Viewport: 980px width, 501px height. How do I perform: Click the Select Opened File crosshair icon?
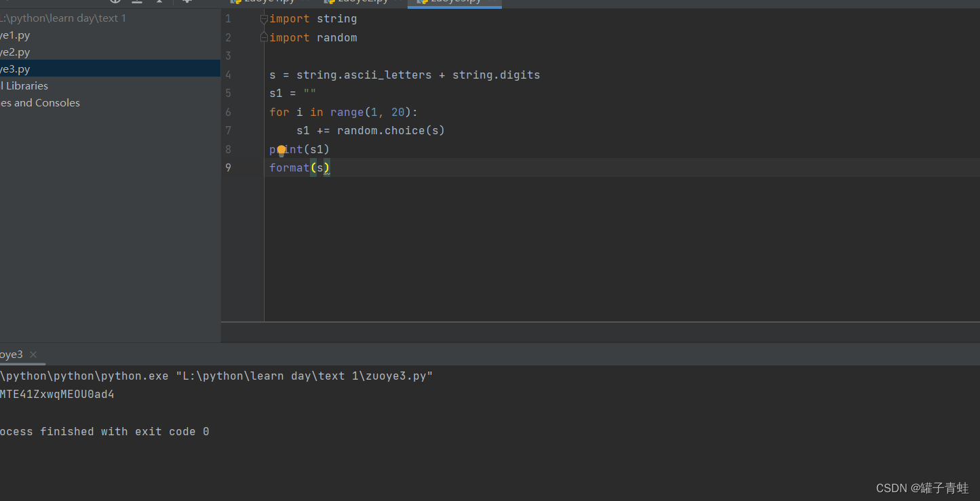[x=114, y=1]
